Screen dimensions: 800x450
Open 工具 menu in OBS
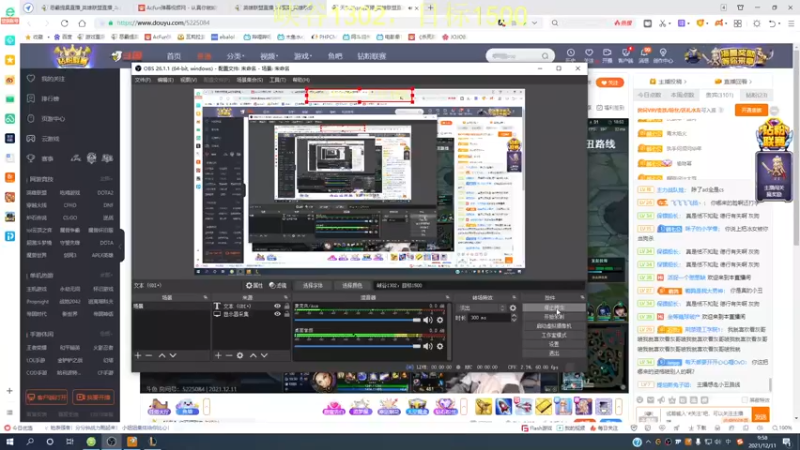278,80
